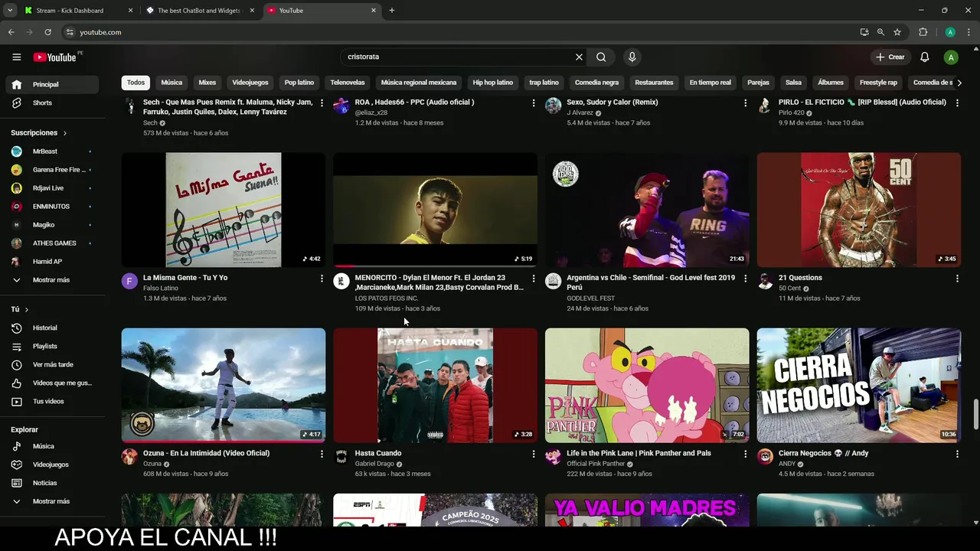Viewport: 980px width, 551px height.
Task: Bookmark this page with the star
Action: (x=897, y=32)
